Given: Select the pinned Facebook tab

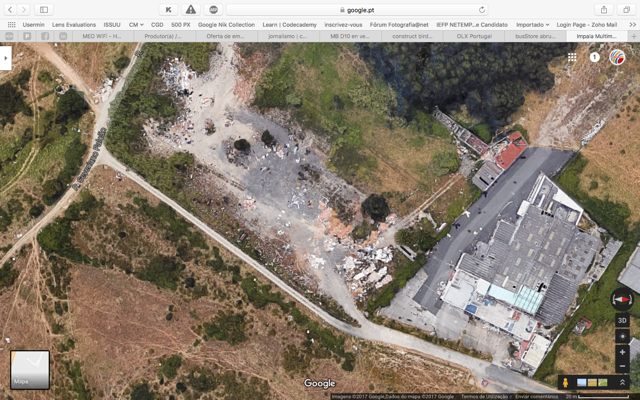Looking at the screenshot, I should 45,36.
